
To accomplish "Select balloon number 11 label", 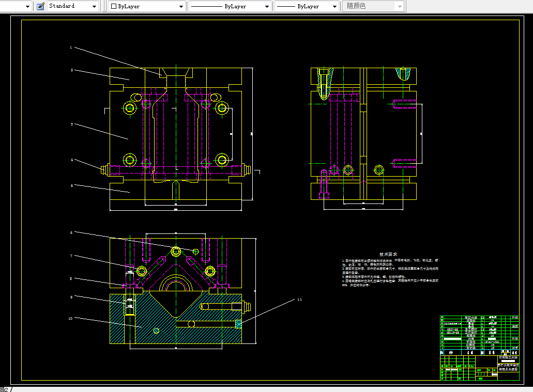I will (299, 299).
